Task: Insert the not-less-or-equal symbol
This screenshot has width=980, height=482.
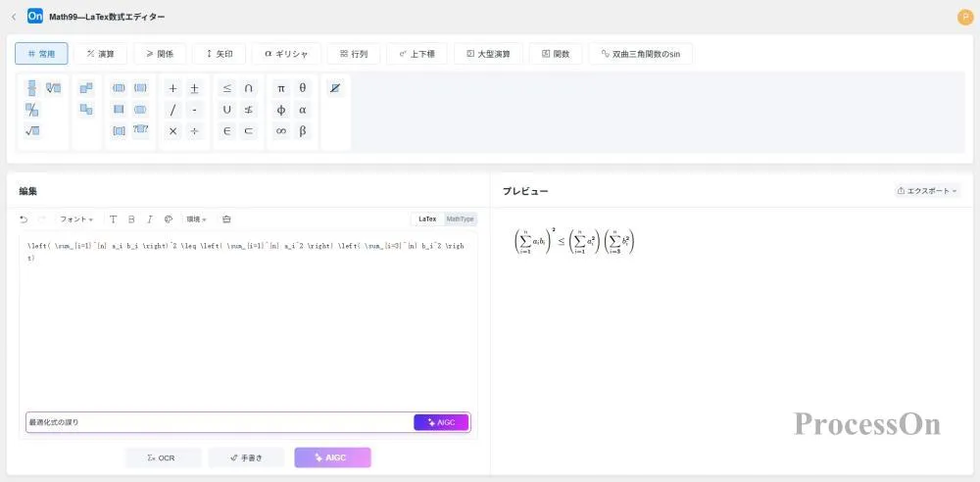Action: click(x=248, y=110)
